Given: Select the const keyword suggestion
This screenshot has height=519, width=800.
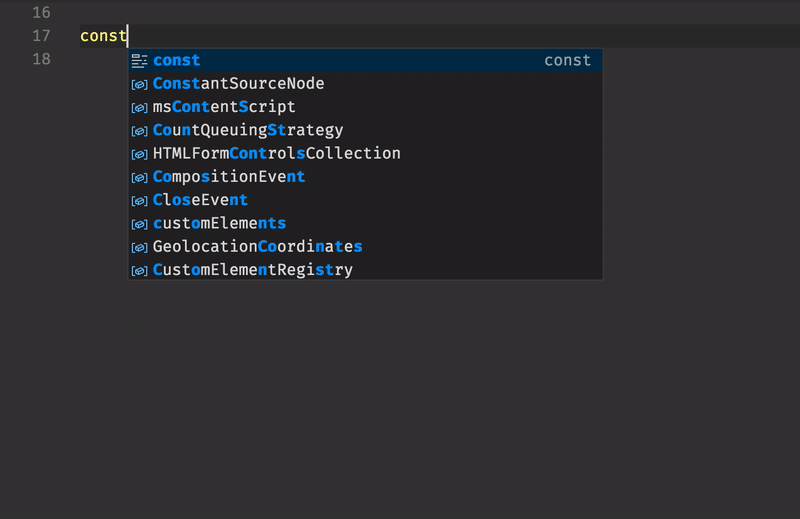Looking at the screenshot, I should coord(365,60).
